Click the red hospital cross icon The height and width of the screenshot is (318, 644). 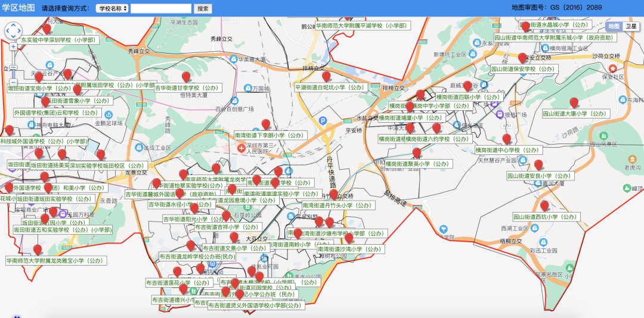pyautogui.click(x=242, y=148)
